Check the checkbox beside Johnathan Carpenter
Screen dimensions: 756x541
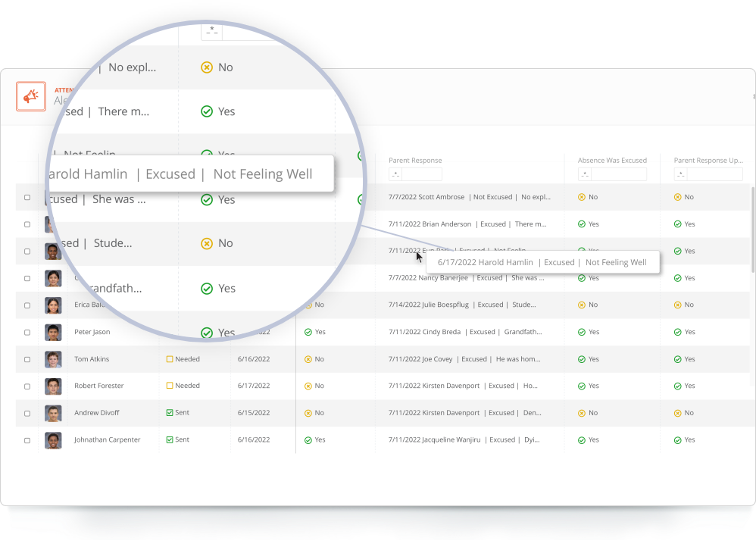[x=27, y=439]
